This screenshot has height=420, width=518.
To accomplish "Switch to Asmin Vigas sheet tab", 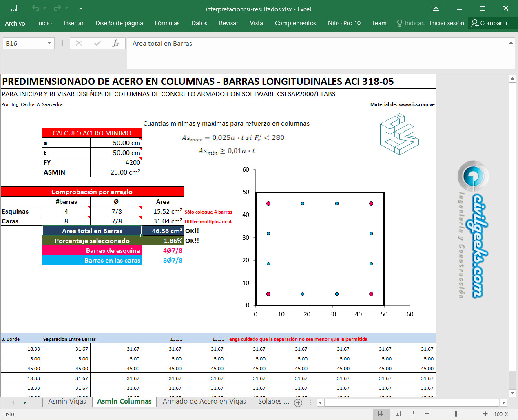I will click(x=67, y=402).
